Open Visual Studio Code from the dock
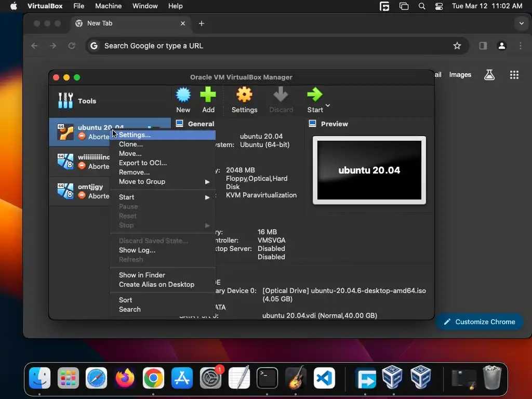This screenshot has width=532, height=399. point(324,378)
